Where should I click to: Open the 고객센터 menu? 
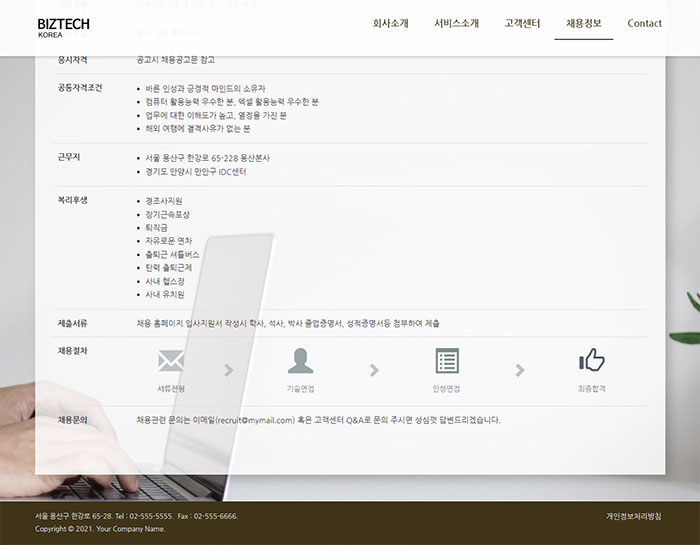click(522, 23)
